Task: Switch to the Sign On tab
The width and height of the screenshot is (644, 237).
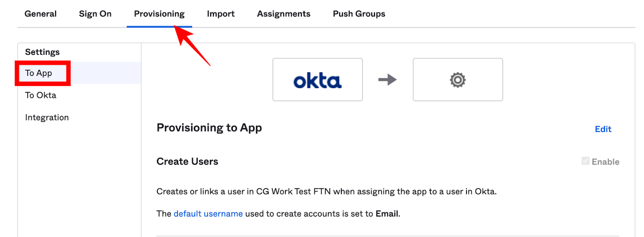Action: click(95, 14)
